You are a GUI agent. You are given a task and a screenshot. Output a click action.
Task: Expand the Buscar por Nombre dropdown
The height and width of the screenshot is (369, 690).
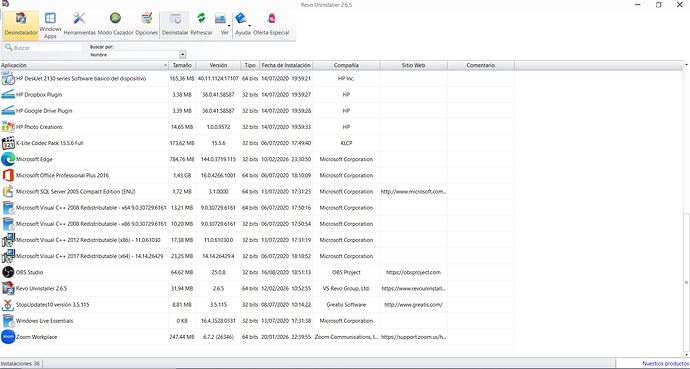[x=183, y=55]
